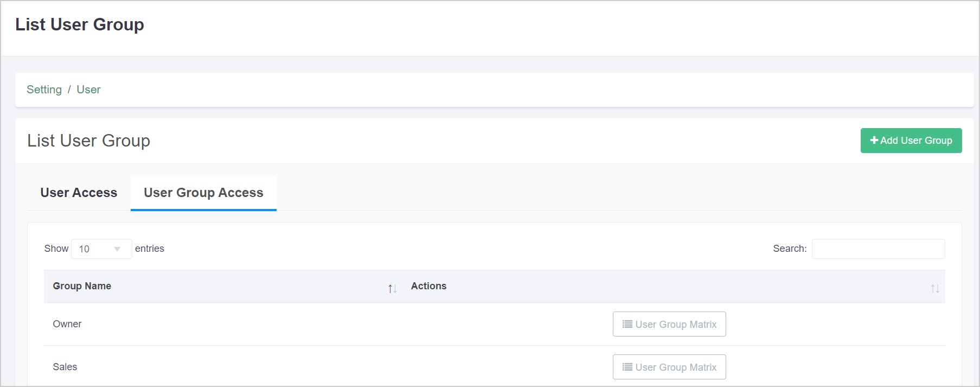Click the list icon in Sales' User Group Matrix

626,367
